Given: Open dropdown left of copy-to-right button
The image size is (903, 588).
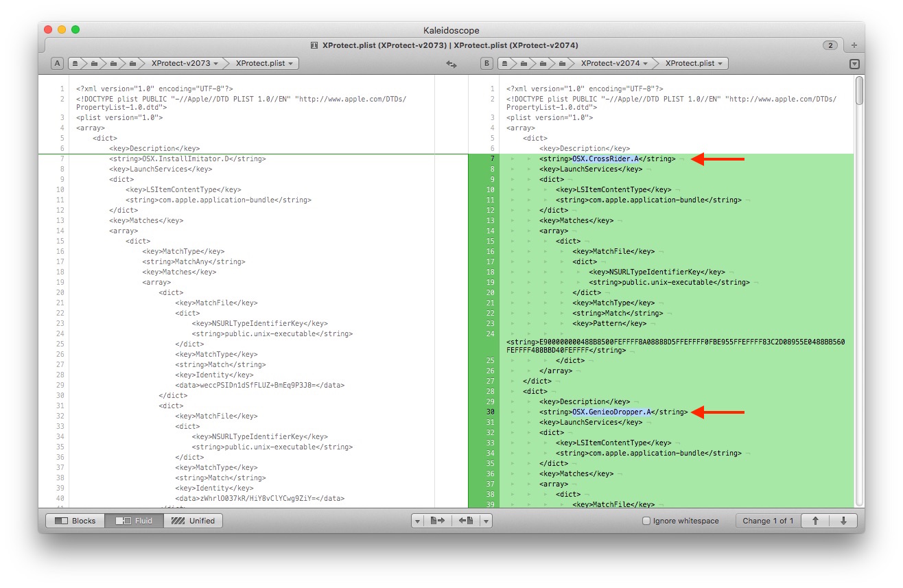Looking at the screenshot, I should click(x=417, y=521).
